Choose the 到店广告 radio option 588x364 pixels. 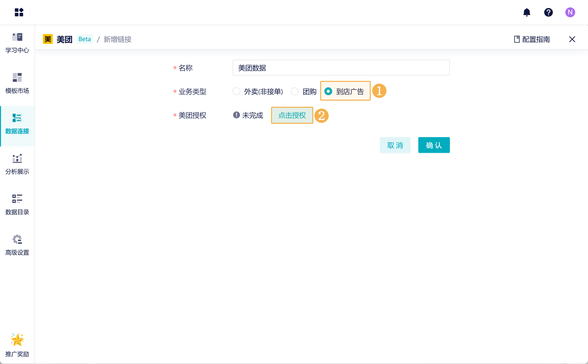pos(328,91)
